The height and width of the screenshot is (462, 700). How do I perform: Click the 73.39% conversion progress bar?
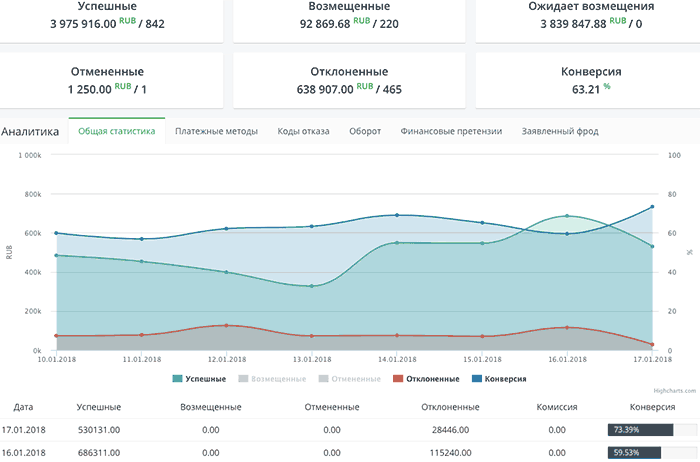(652, 430)
